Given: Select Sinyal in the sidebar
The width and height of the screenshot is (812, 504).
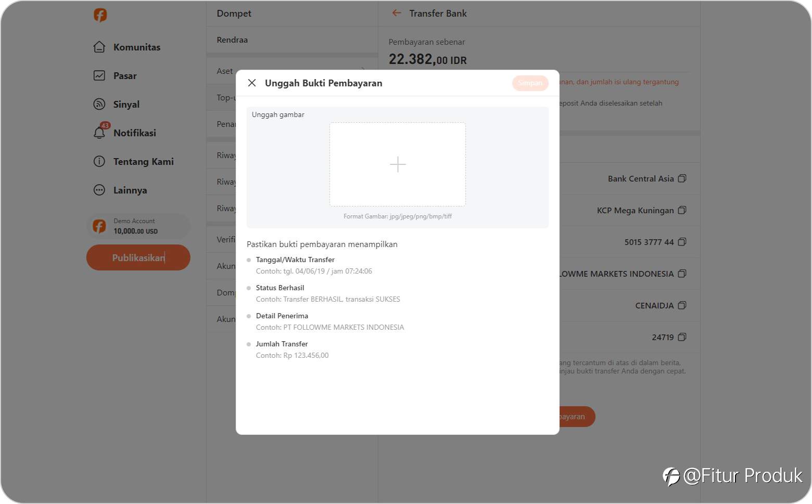Looking at the screenshot, I should click(126, 104).
